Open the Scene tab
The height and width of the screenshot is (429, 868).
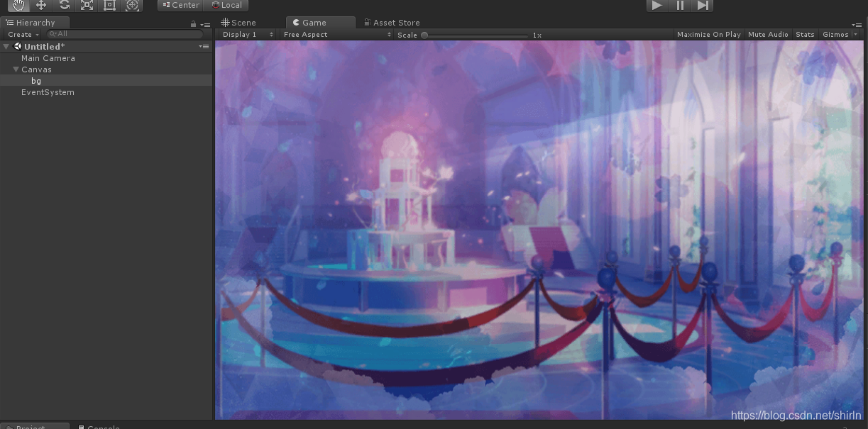coord(239,23)
